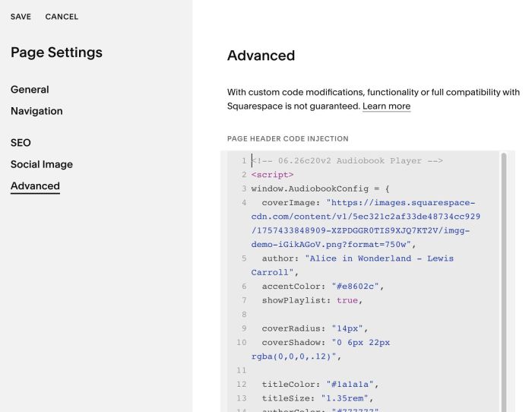Click CANCEL to discard changes
Screen dimensions: 532x412
tap(62, 17)
